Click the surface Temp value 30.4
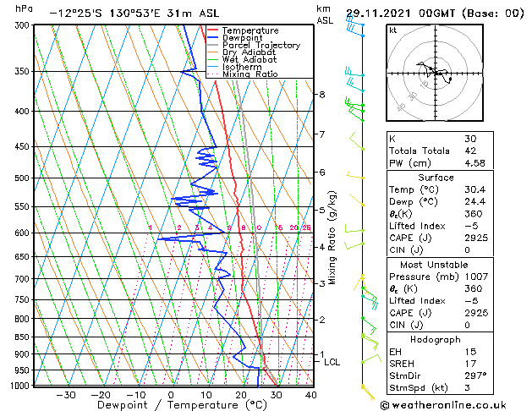The height and width of the screenshot is (411, 532). [x=474, y=189]
